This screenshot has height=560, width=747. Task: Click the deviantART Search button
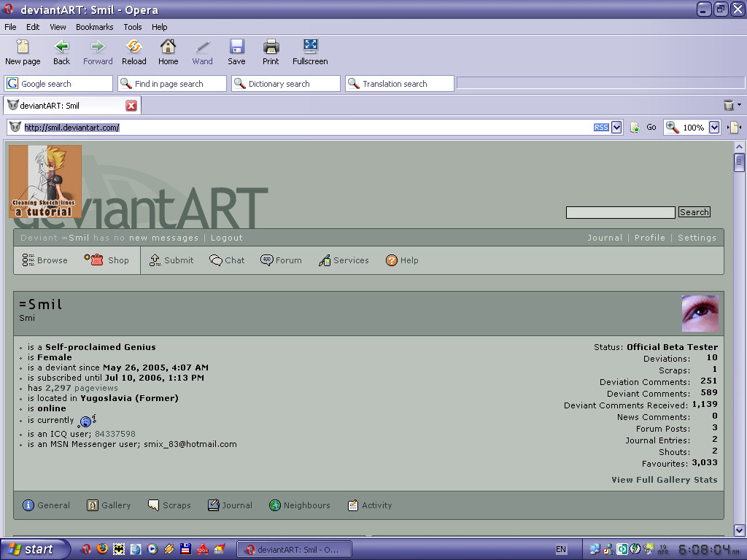[x=694, y=212]
